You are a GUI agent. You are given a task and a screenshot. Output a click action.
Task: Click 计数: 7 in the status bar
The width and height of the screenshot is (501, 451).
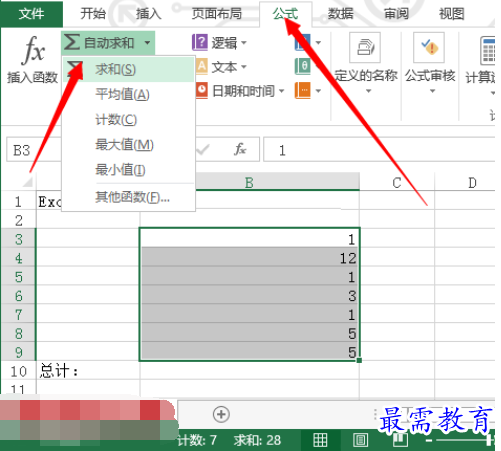pyautogui.click(x=197, y=440)
